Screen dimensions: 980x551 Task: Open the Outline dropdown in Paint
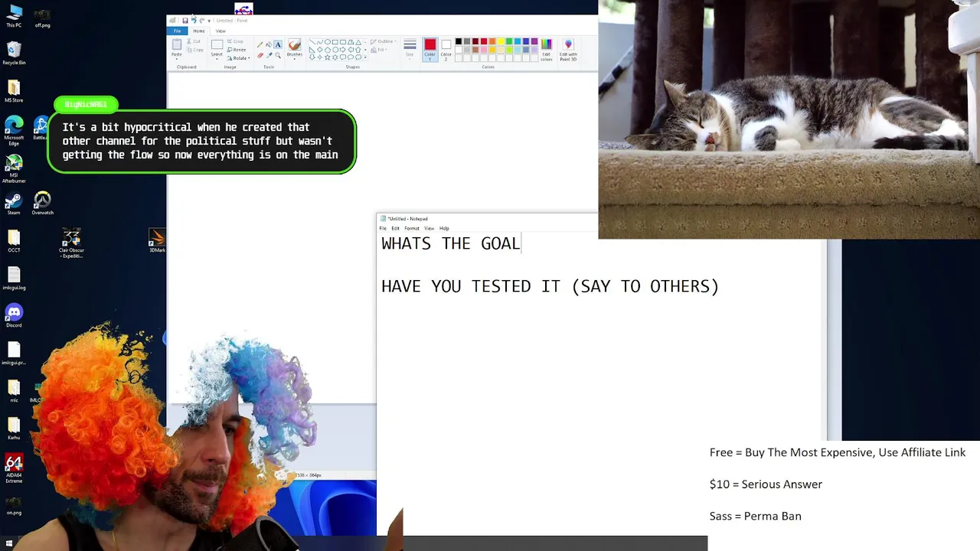click(384, 41)
